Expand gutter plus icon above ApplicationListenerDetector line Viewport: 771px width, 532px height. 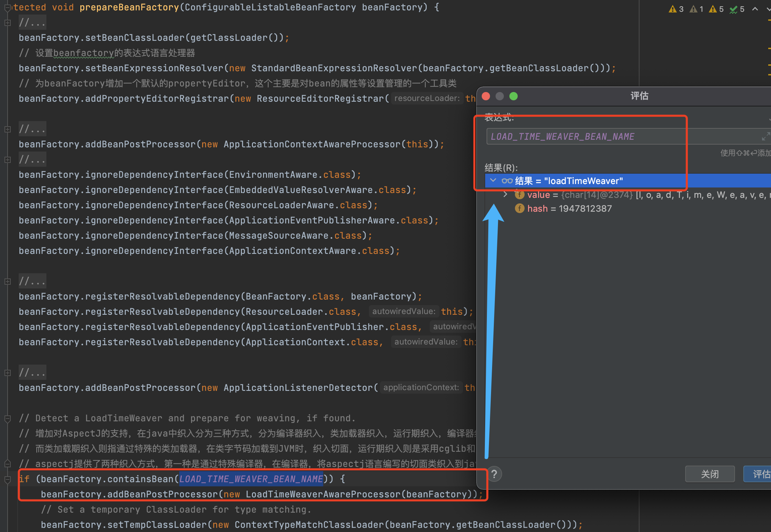(8, 373)
